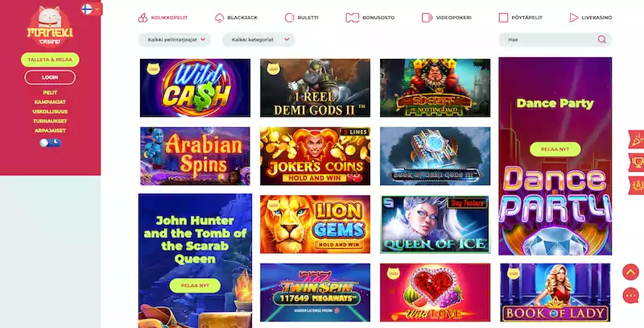
Task: Switch to the Videopokeri tab
Action: [447, 18]
